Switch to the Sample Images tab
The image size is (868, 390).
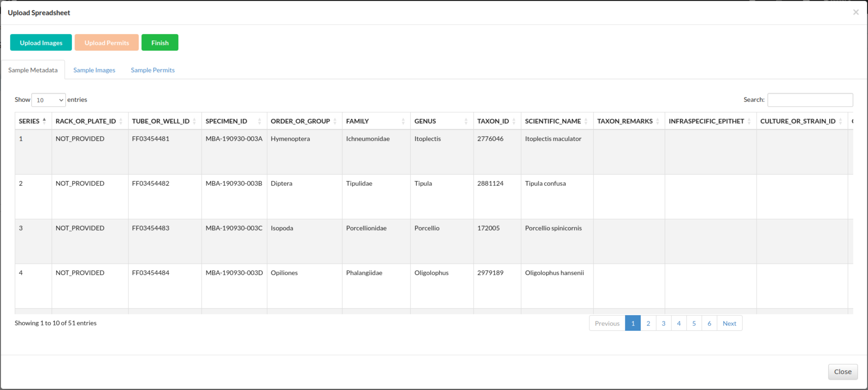click(x=94, y=70)
